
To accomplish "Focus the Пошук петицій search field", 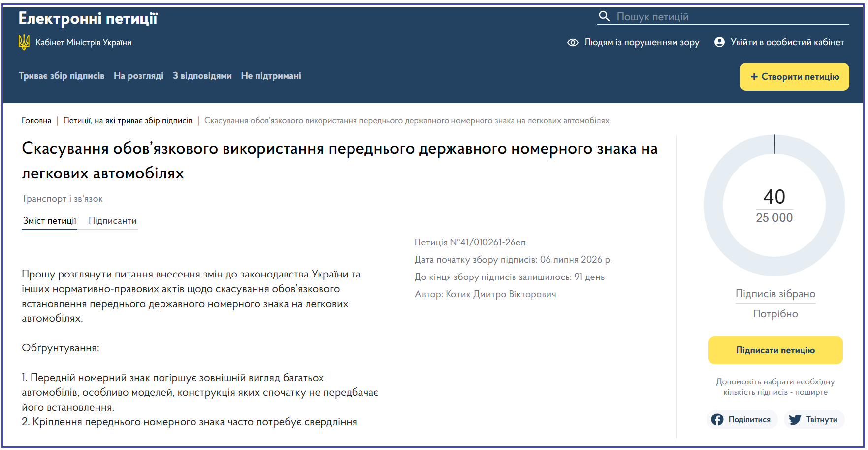I will coord(723,17).
